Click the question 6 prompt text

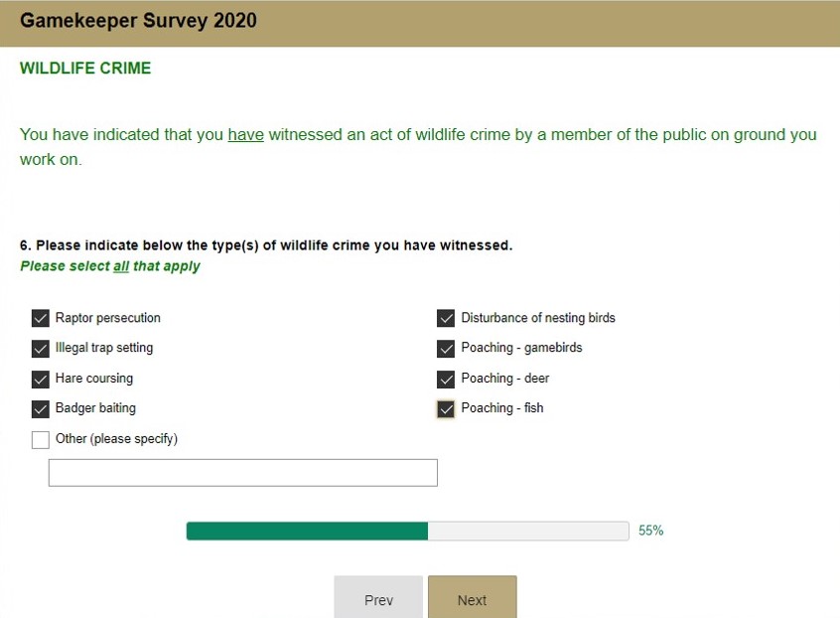point(266,245)
